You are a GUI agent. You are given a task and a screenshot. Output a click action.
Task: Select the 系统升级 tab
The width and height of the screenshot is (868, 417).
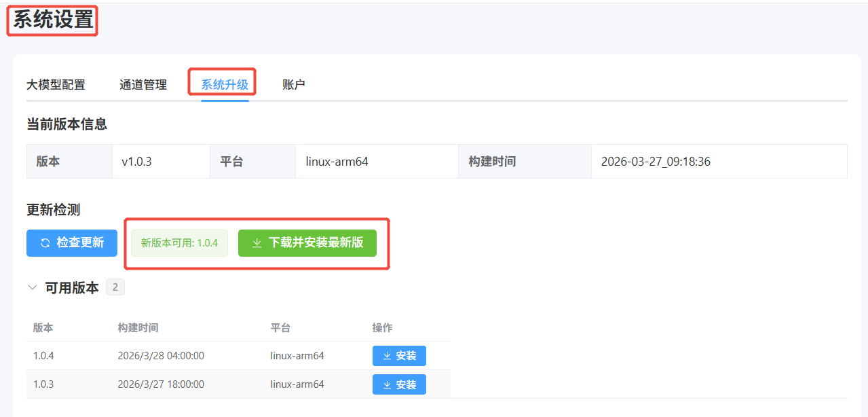click(x=225, y=85)
